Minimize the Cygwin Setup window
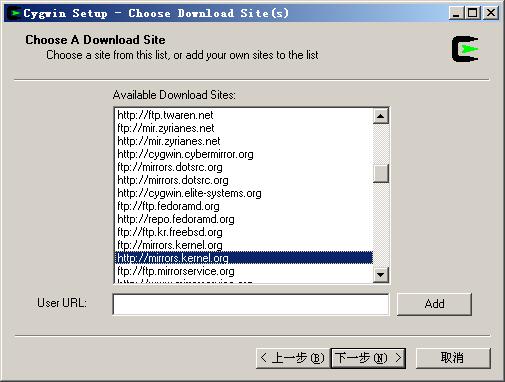Screen dimensions: 505x382 coord(456,13)
